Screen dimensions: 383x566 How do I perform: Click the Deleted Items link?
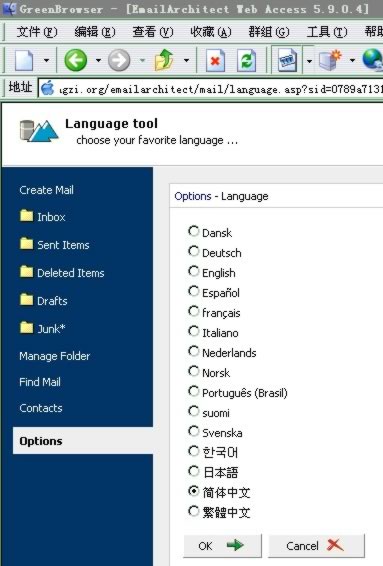coord(71,273)
